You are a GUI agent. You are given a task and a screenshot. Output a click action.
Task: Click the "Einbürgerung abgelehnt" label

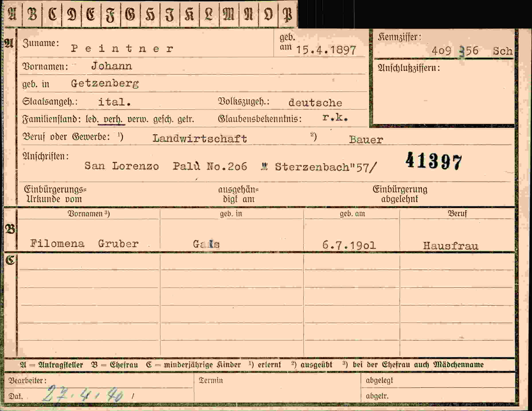click(x=400, y=194)
